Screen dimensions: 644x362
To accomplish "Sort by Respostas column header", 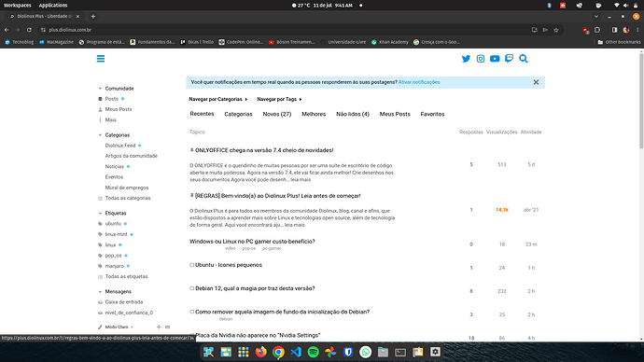I will (471, 132).
